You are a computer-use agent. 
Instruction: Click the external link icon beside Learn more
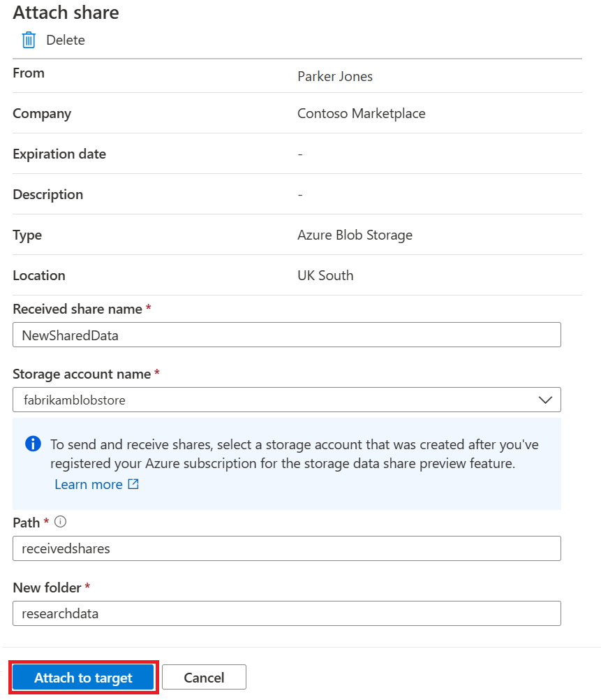click(133, 484)
